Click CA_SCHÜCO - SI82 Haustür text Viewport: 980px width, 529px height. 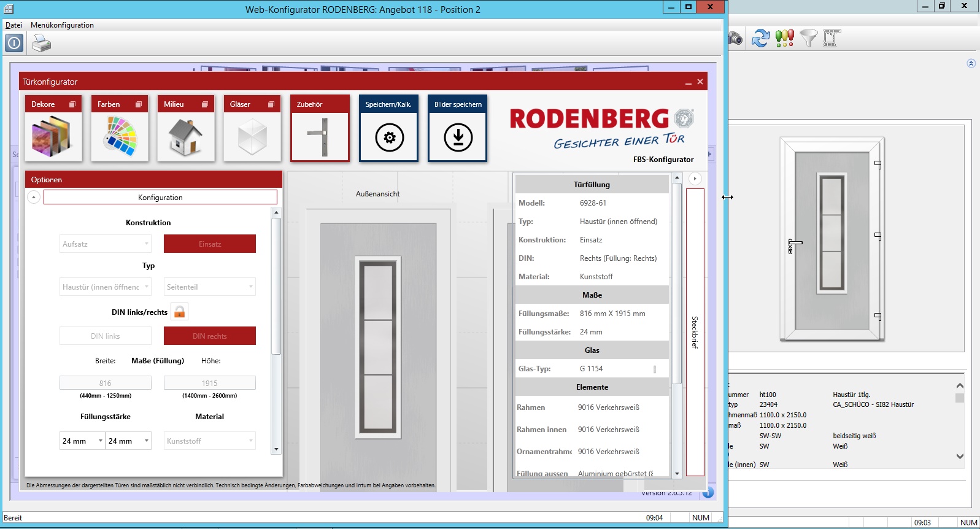point(873,404)
